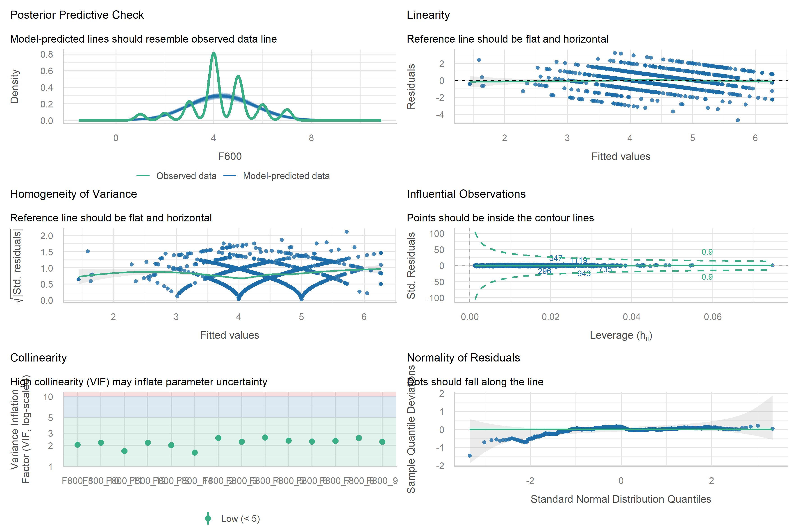Screen dimensions: 798x532
Task: Click the green "Low (< 5)" legend marker
Action: 208,518
